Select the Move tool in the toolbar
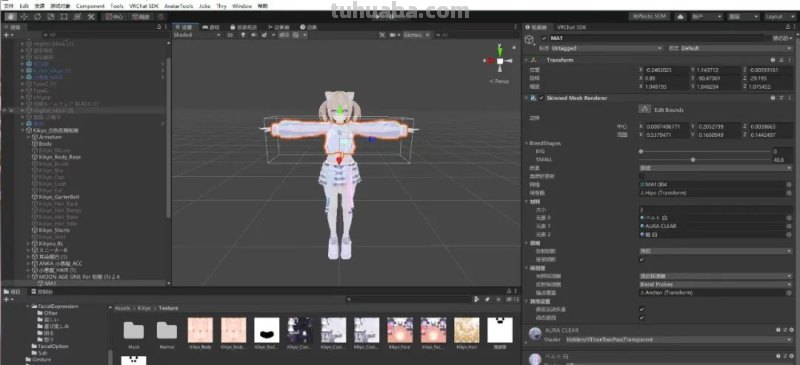This screenshot has height=365, width=800. [24, 17]
